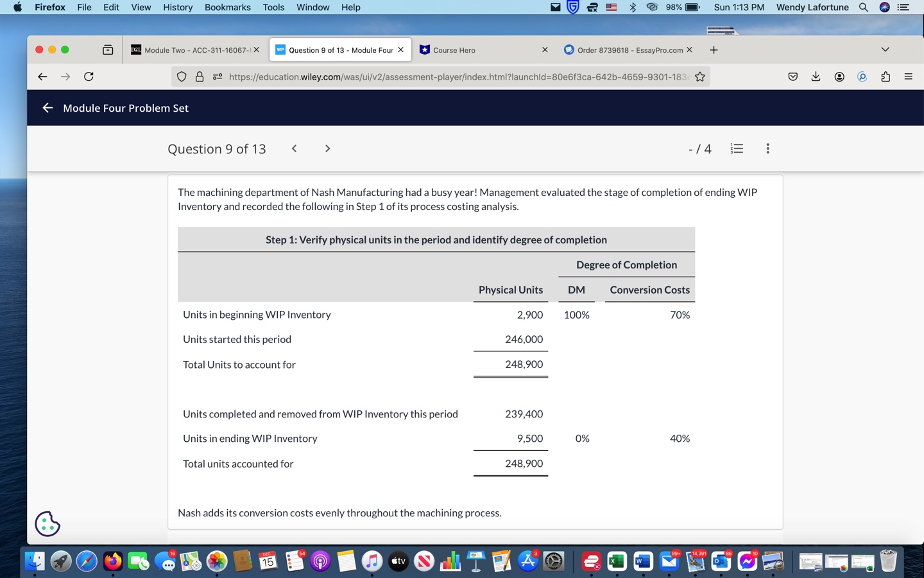Open the History menu
Viewport: 924px width, 578px height.
coord(178,7)
